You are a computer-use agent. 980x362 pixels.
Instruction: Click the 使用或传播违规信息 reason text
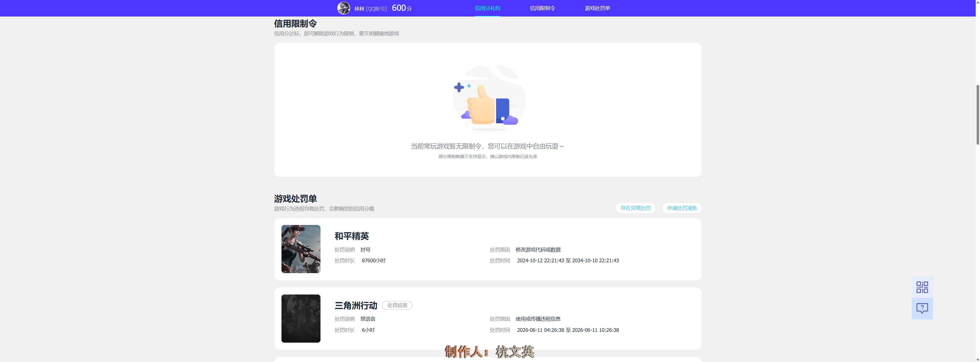point(538,319)
